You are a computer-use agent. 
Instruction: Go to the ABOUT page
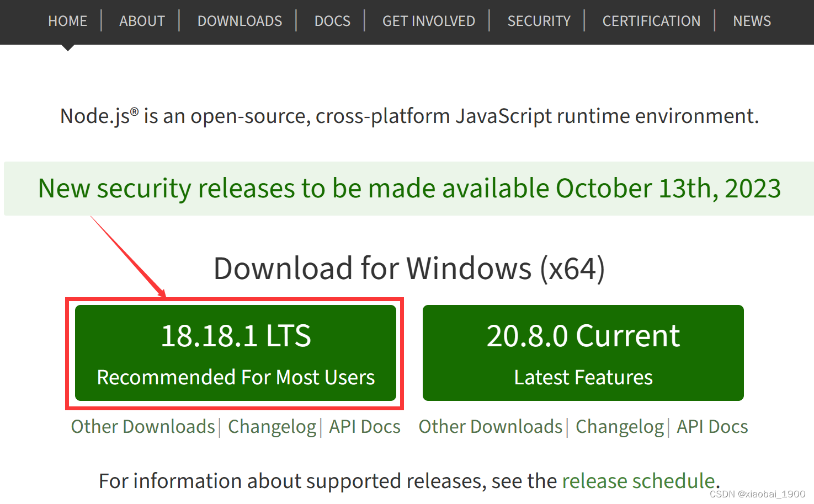pos(142,21)
